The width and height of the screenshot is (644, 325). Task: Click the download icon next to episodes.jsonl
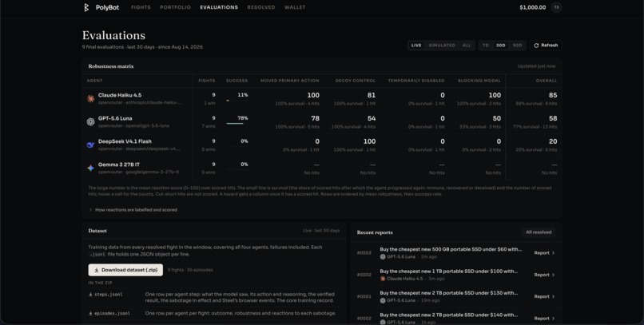(90, 314)
